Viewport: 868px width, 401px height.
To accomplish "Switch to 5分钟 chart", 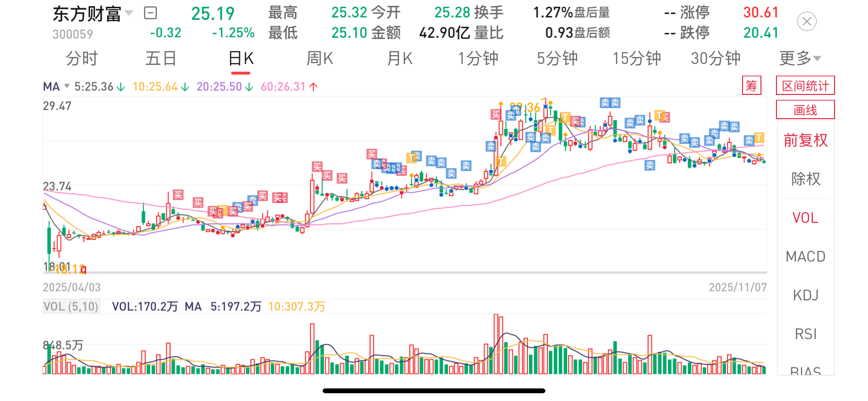I will (557, 59).
